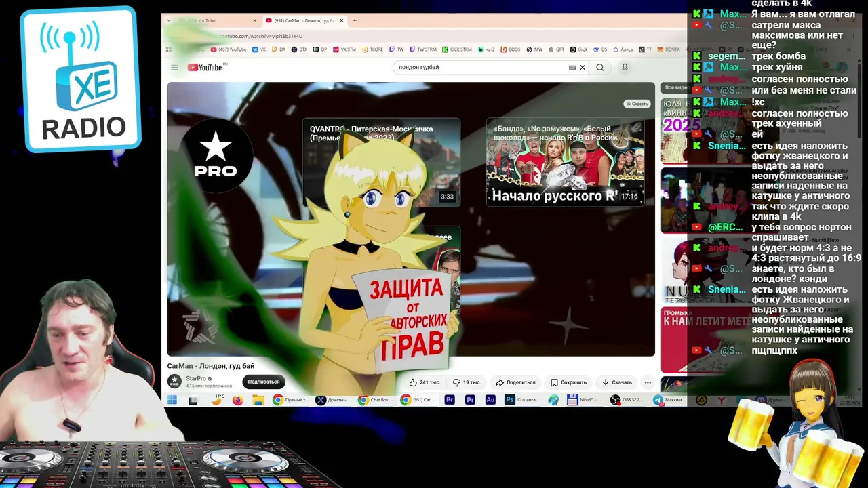Open the 'TW STRM' bookmark

tap(422, 49)
